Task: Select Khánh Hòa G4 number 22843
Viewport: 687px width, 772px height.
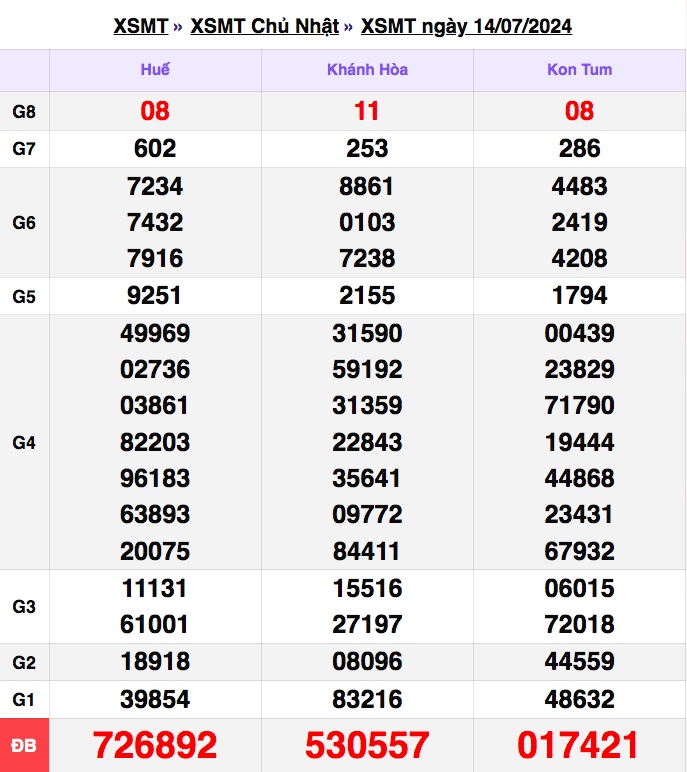Action: pyautogui.click(x=367, y=442)
